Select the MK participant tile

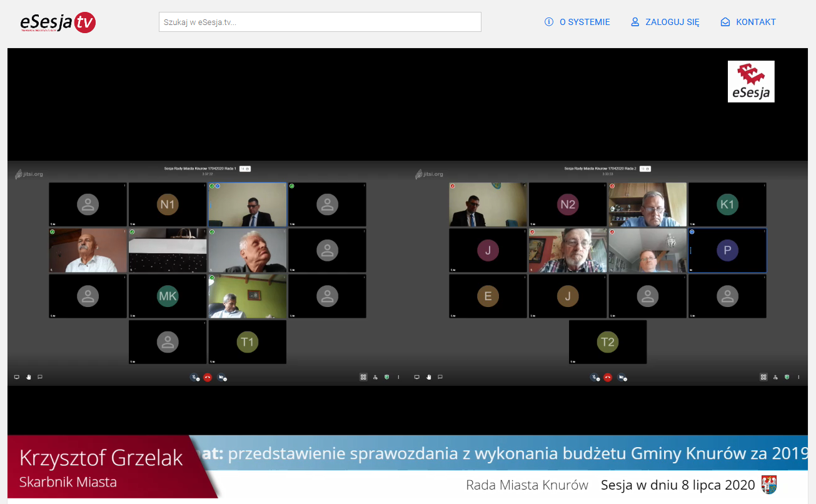[x=168, y=296]
